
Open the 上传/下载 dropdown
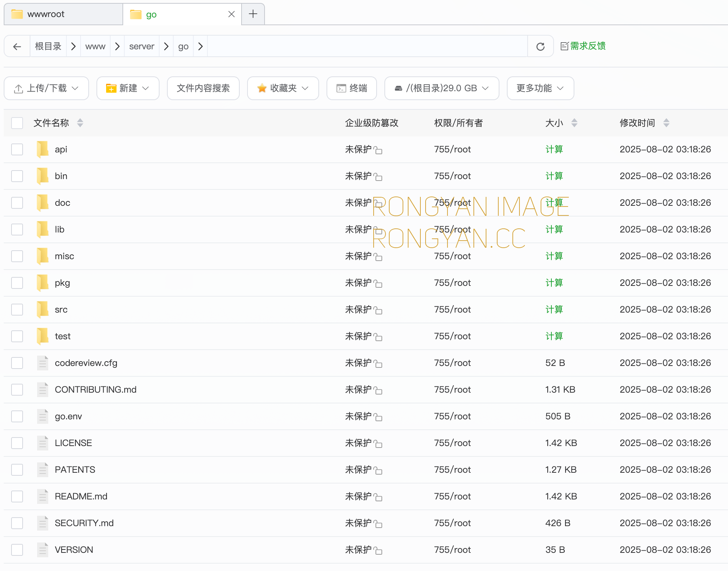point(46,88)
